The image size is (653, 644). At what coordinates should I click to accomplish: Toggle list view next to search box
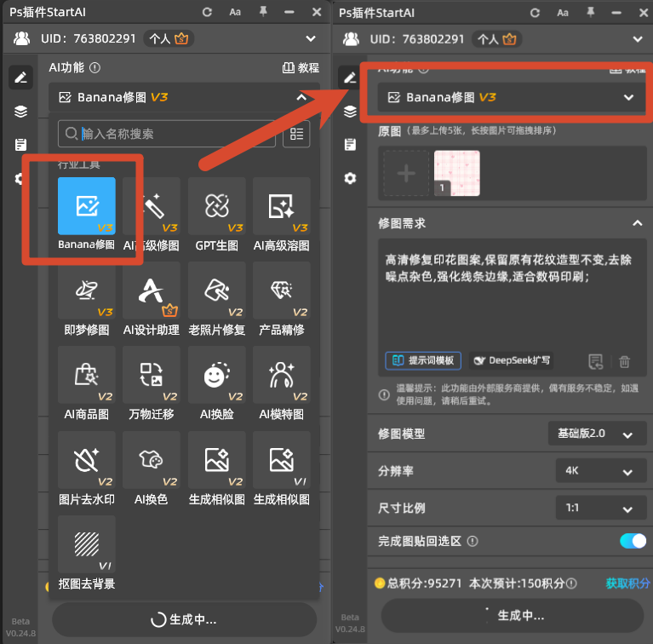click(x=296, y=134)
